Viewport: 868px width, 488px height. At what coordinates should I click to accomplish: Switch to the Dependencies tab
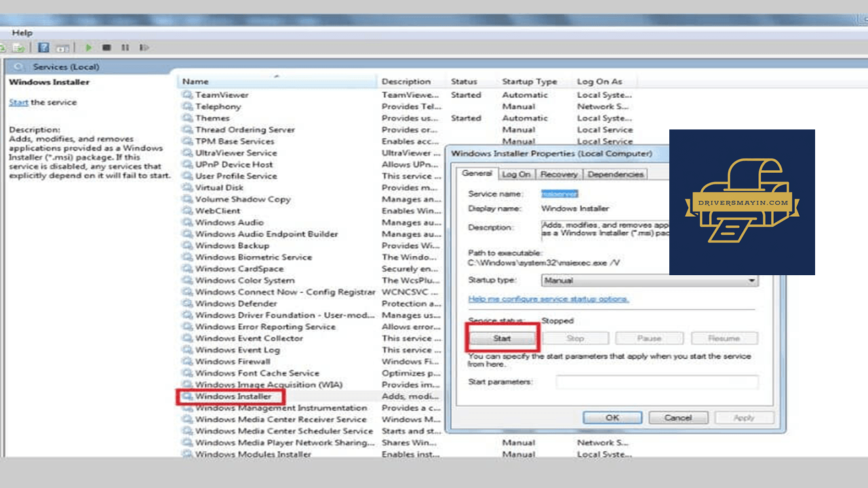click(x=615, y=174)
